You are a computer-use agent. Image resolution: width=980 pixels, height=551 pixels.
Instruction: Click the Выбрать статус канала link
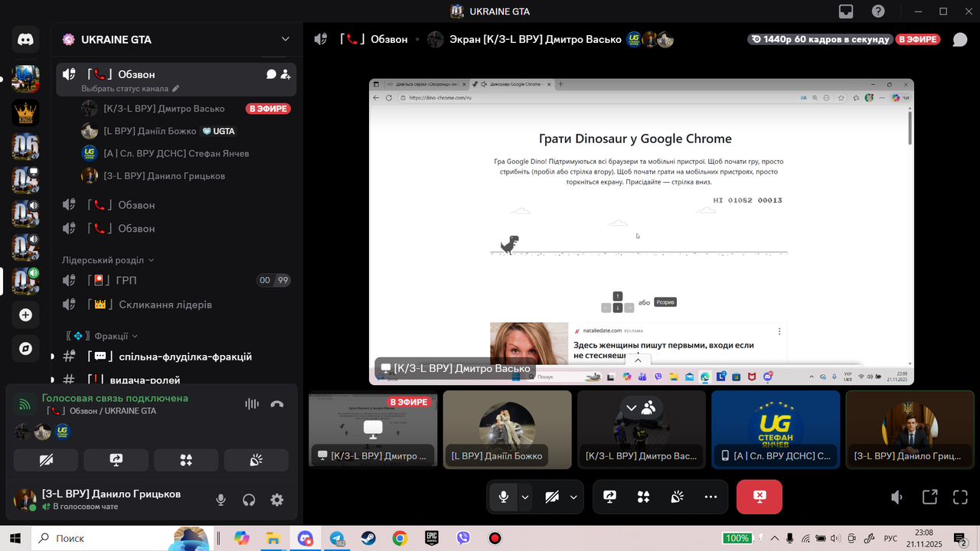pos(125,89)
